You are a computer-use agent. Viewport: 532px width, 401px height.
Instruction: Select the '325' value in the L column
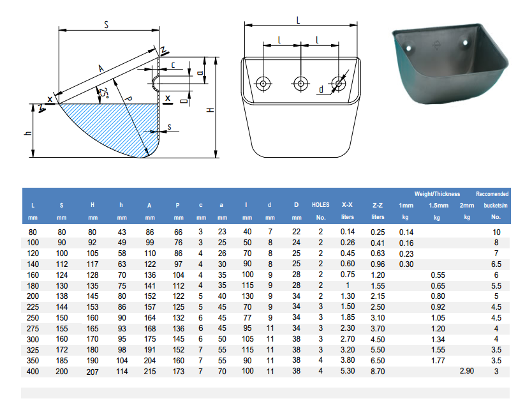[33, 350]
